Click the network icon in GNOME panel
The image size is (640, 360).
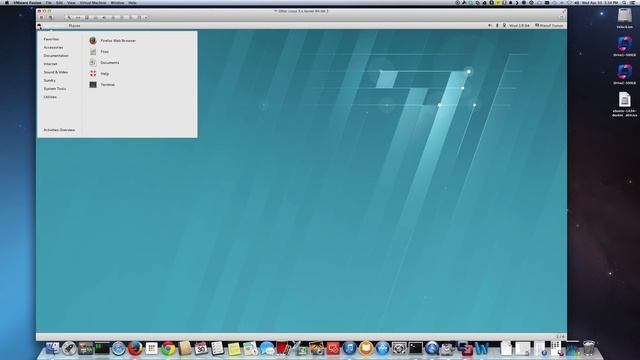(x=504, y=26)
